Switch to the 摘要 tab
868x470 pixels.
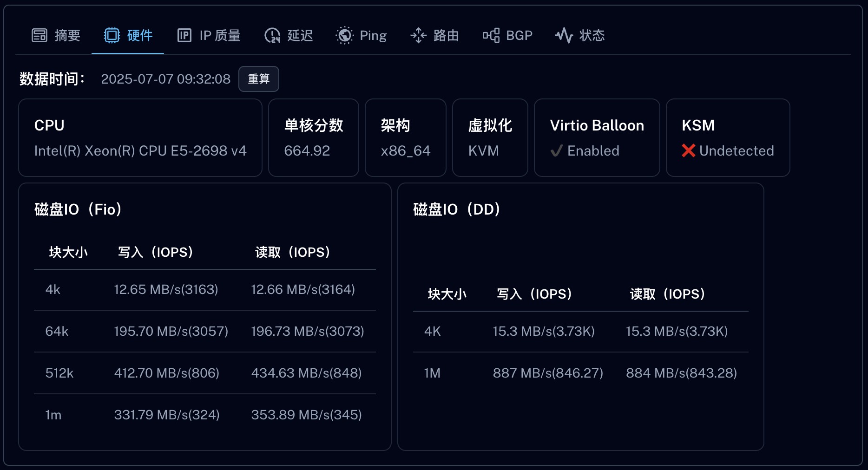coord(55,35)
